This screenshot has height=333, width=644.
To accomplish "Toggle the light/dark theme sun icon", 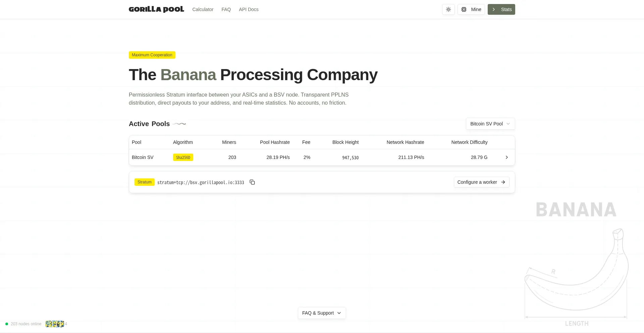I will [x=448, y=9].
